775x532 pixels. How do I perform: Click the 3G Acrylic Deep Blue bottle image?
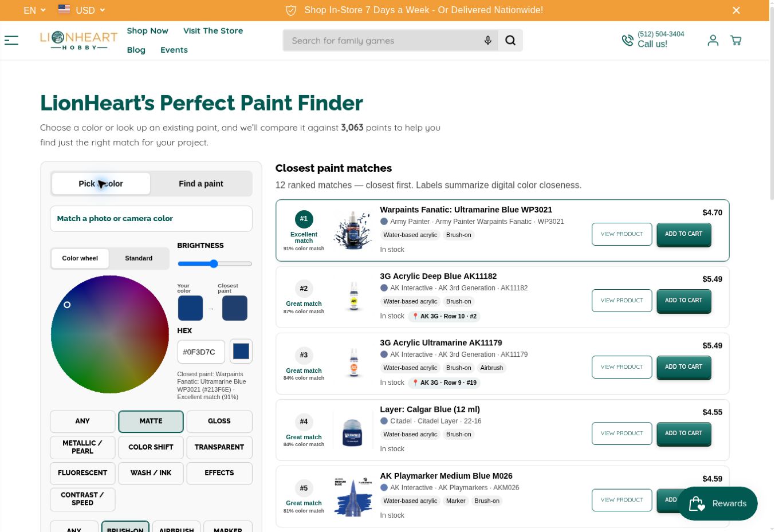coord(353,296)
